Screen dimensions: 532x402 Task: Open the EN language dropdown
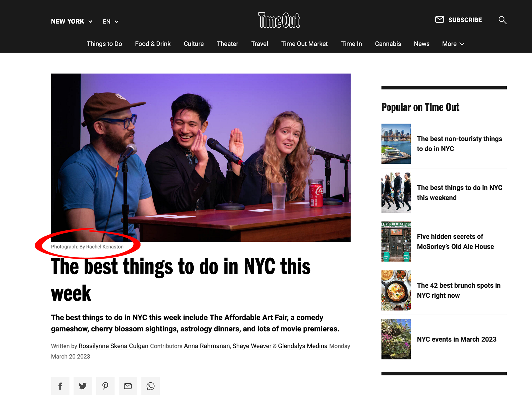click(111, 22)
